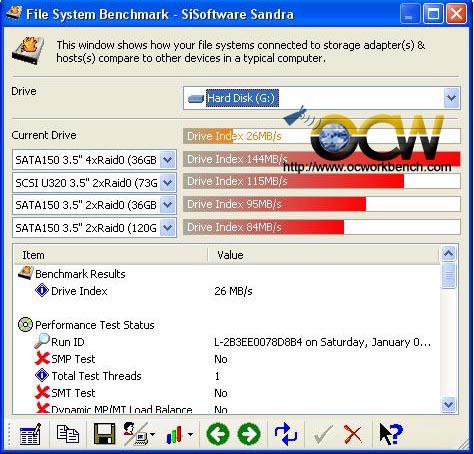Open SCSI U320 2xRaid0 reference dropdown
Image resolution: width=474 pixels, height=454 pixels.
pos(168,183)
